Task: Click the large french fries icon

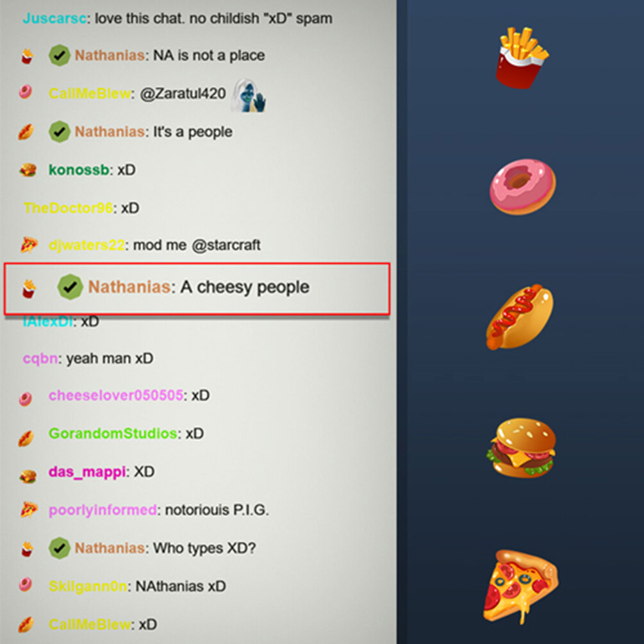Action: 522,58
